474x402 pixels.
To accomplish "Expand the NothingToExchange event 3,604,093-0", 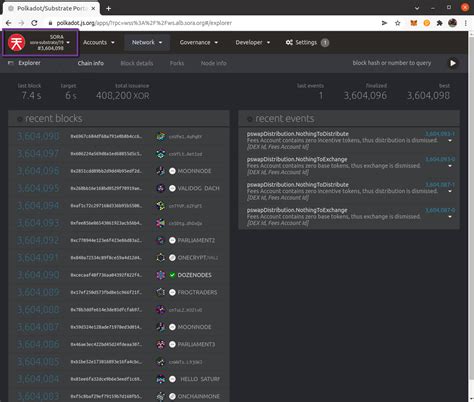I will coord(450,166).
